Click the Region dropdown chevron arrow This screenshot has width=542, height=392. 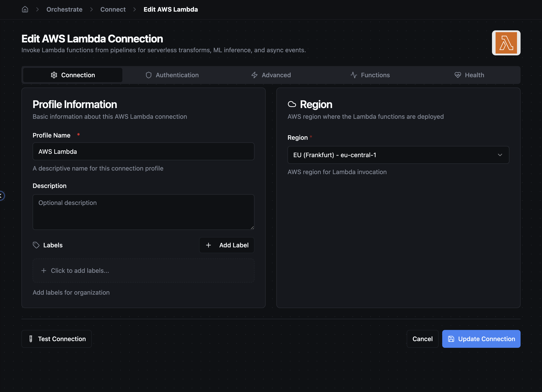(x=500, y=155)
